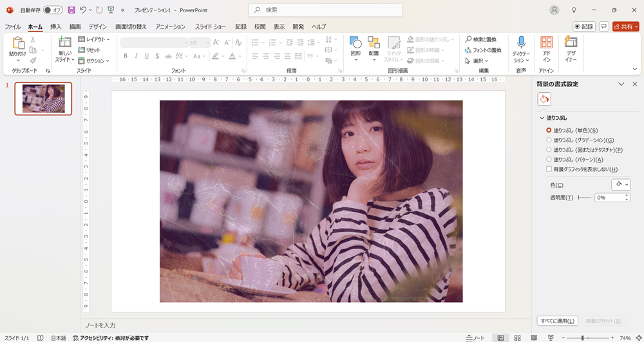
Task: Open the 選択 dropdown in editing group
Action: 477,61
